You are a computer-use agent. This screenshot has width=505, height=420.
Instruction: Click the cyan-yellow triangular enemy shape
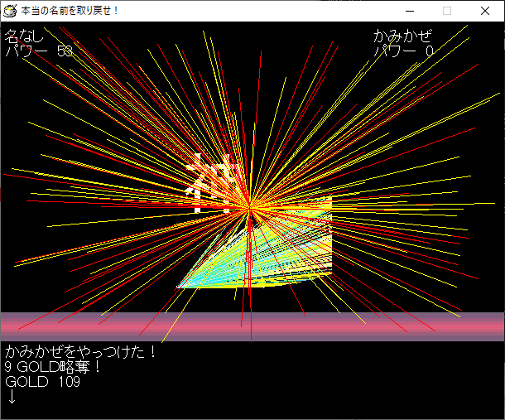click(254, 242)
